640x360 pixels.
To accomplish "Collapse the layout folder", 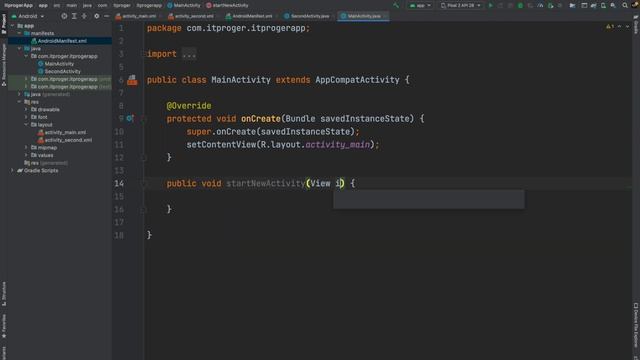I will click(26, 124).
